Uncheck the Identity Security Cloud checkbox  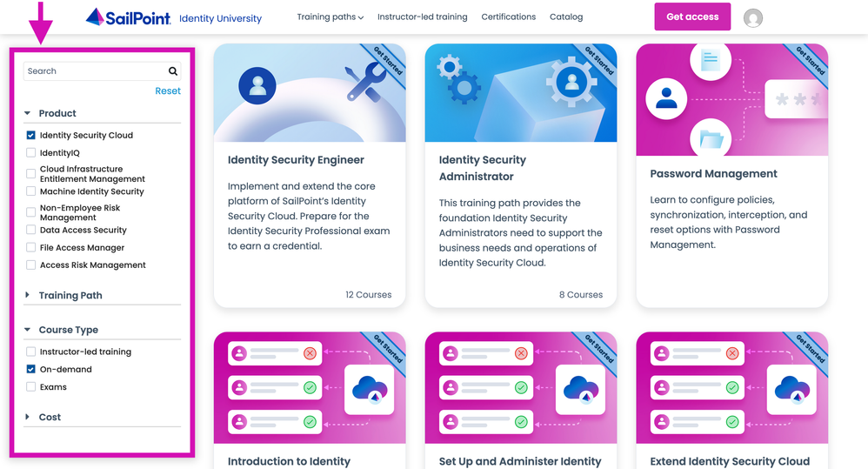click(x=31, y=136)
